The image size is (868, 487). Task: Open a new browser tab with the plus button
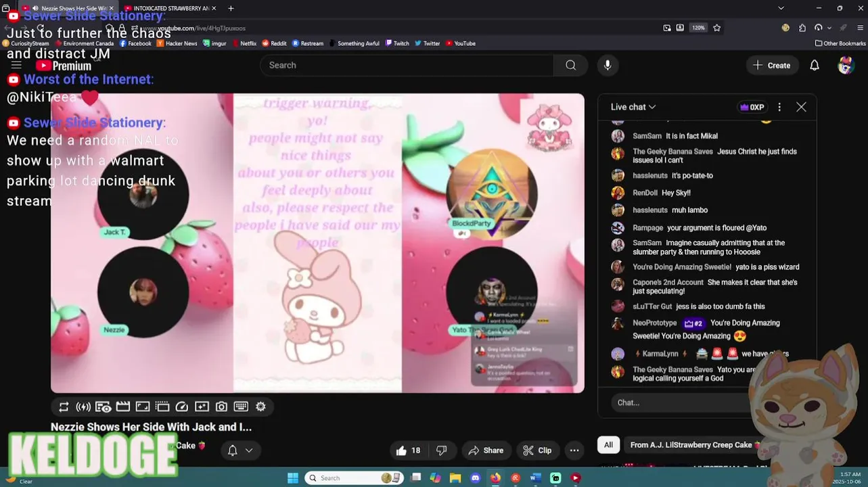click(x=231, y=8)
